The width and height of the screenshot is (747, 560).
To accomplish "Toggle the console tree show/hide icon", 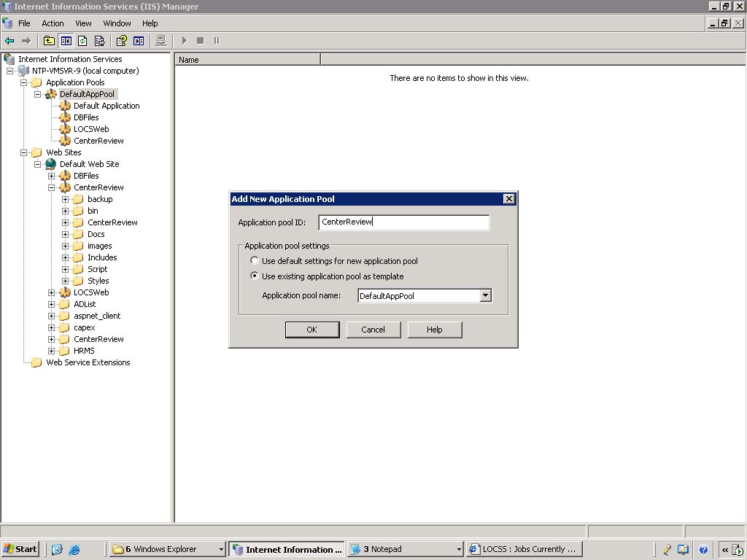I will tap(66, 41).
